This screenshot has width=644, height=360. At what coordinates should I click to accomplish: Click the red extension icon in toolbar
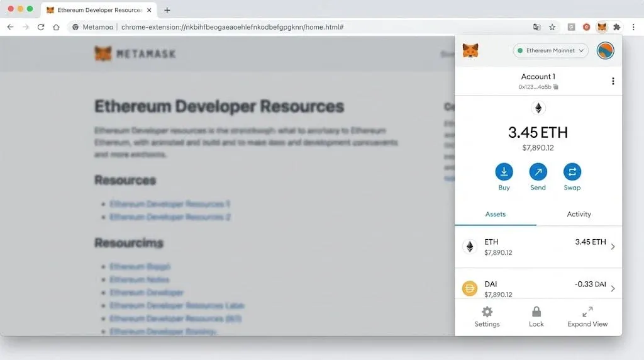[x=587, y=27]
